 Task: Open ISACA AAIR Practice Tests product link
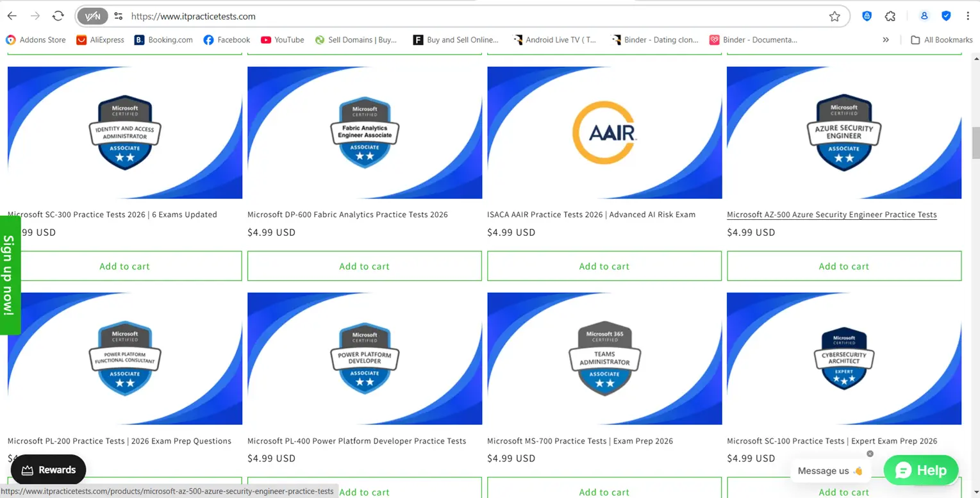[591, 215]
